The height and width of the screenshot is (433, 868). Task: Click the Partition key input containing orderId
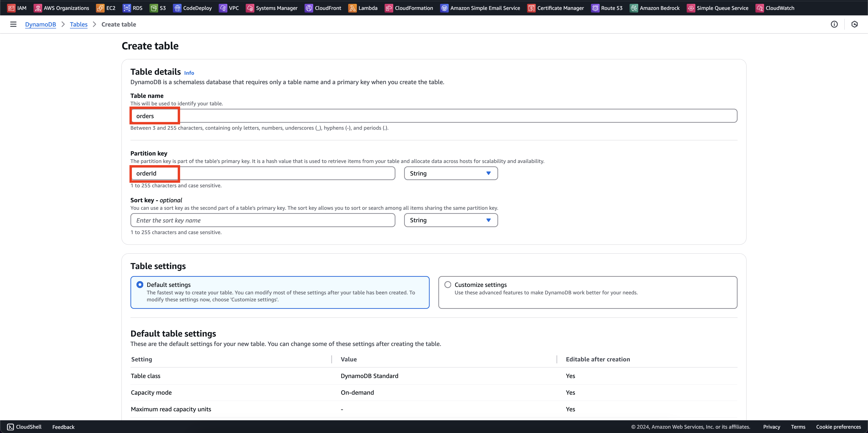(263, 173)
